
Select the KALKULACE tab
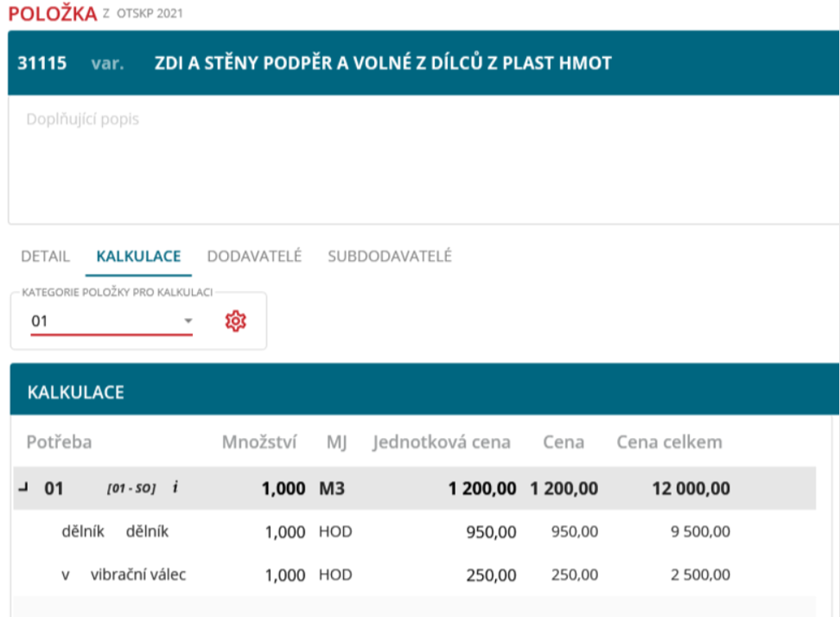[x=138, y=256]
